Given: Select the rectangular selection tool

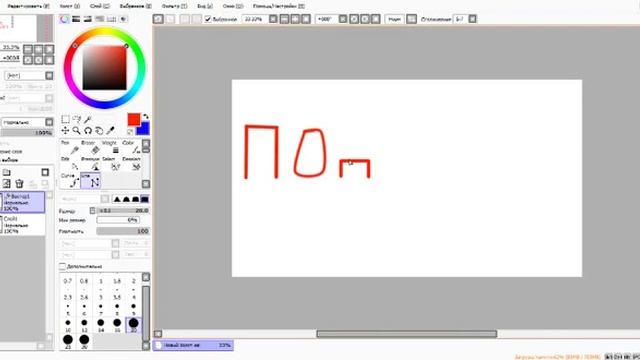Looking at the screenshot, I should [65, 119].
